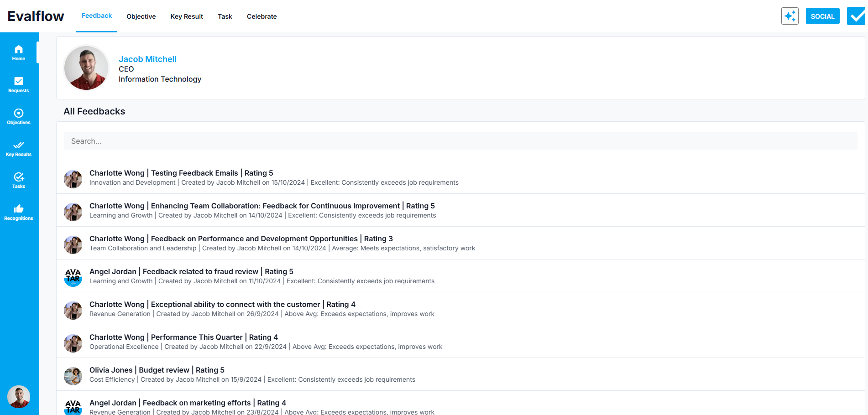Click the AI sparkle icon button
The width and height of the screenshot is (868, 415).
click(x=790, y=16)
